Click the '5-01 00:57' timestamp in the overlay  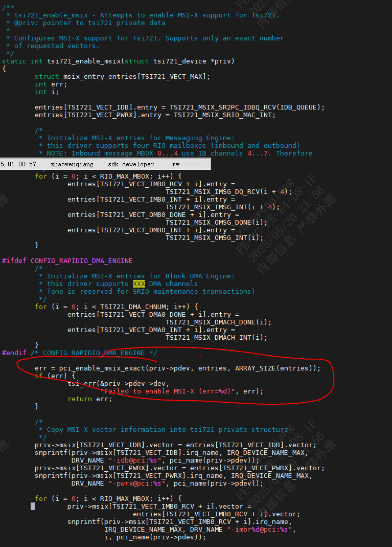[18, 164]
